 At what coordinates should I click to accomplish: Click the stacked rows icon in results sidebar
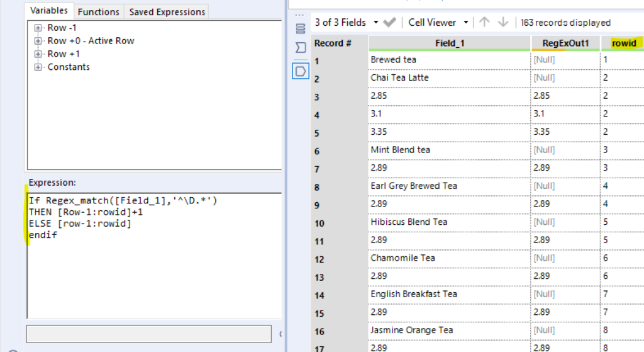coord(300,28)
